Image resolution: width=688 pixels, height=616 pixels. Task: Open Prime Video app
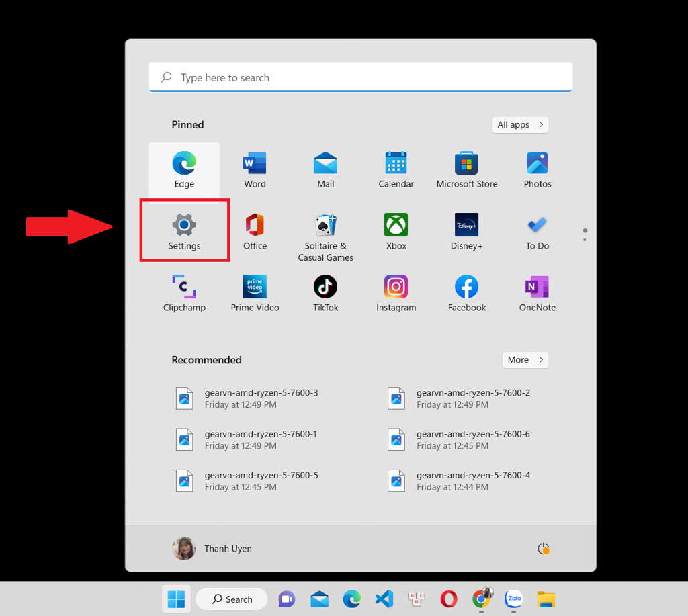[x=255, y=293]
